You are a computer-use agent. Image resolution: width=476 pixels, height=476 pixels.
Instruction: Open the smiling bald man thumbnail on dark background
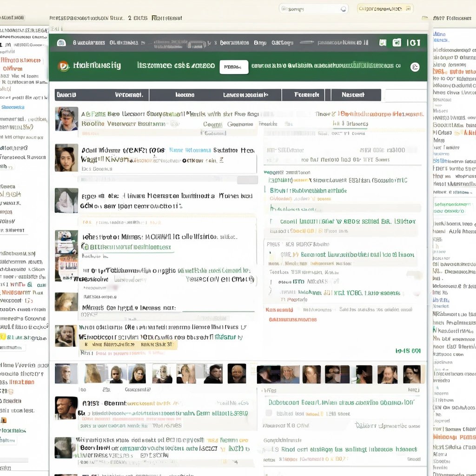(x=237, y=373)
